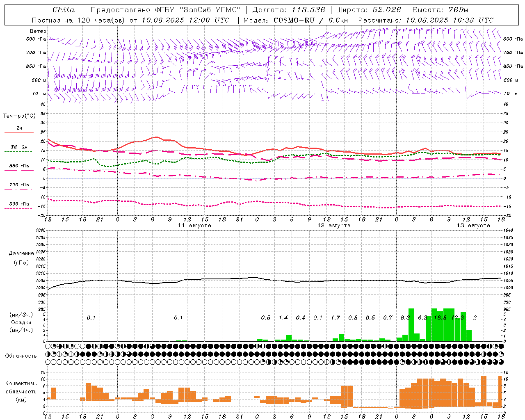Viewport: 525px width, 420px height.
Task: Click the "Тем-ра(°C)" temperature axis label
Action: [19, 116]
